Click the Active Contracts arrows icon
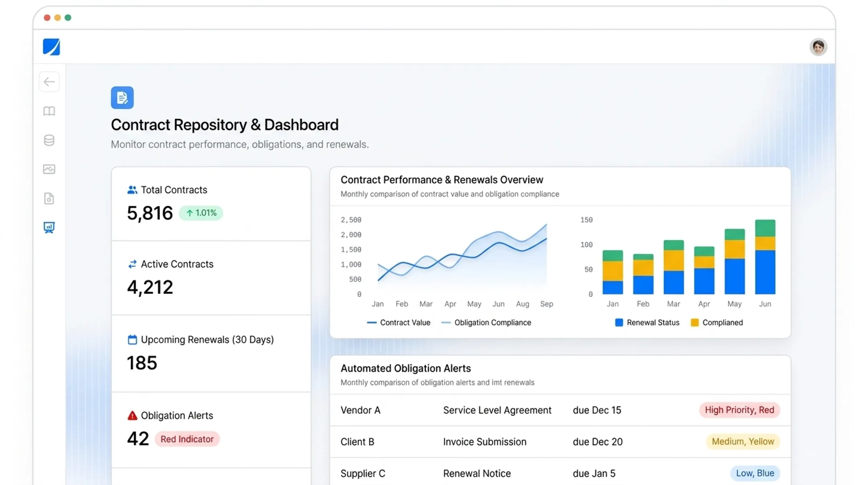Viewport: 868px width, 485px height. [x=132, y=264]
